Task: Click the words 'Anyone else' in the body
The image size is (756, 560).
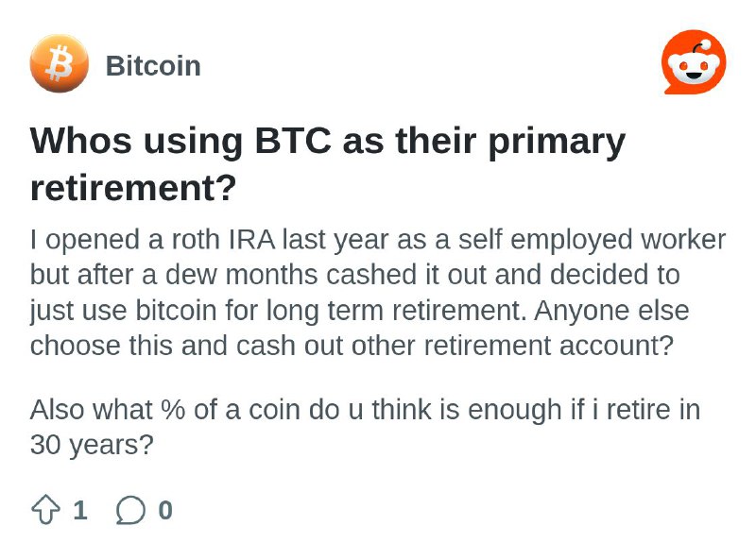Action: tap(611, 311)
